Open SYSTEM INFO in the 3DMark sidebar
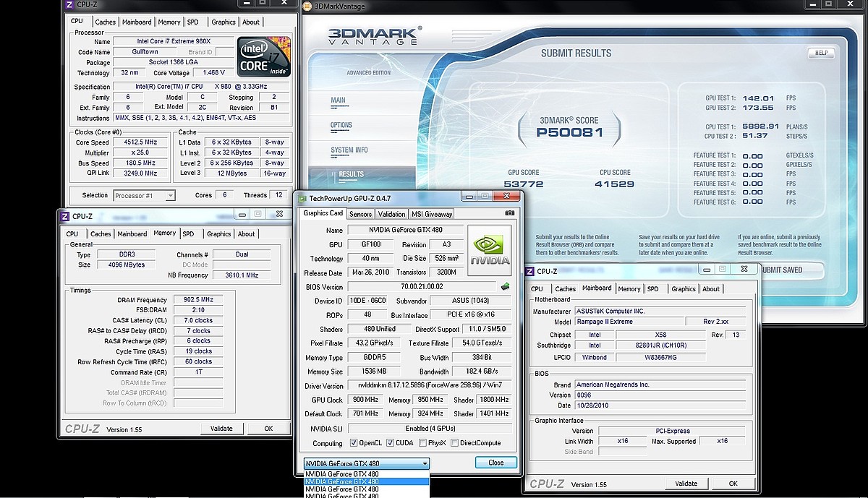868x498 pixels. click(349, 150)
